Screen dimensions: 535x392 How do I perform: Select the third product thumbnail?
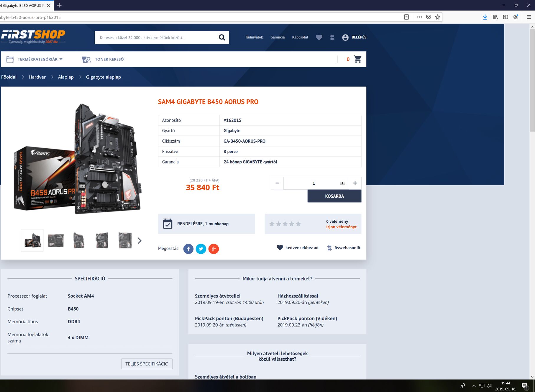coord(79,240)
